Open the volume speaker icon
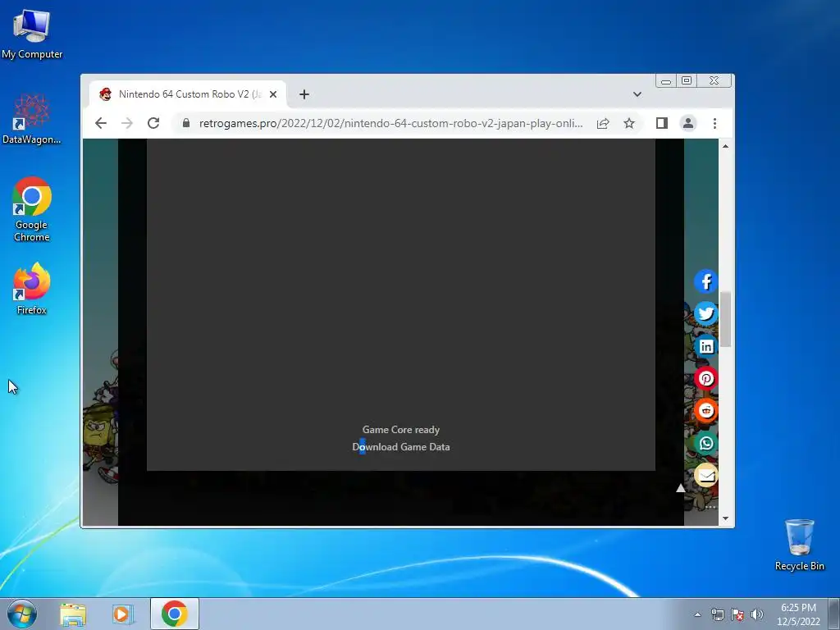This screenshot has height=630, width=840. point(757,614)
